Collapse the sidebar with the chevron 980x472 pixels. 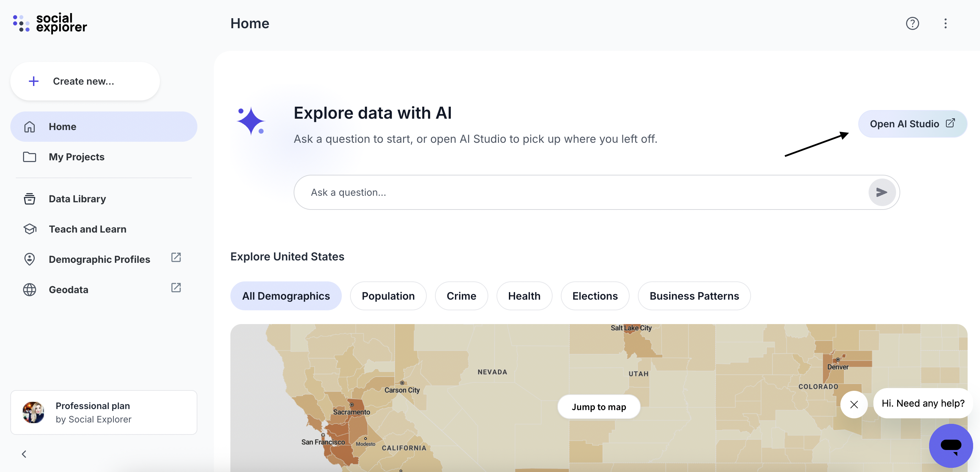tap(24, 454)
